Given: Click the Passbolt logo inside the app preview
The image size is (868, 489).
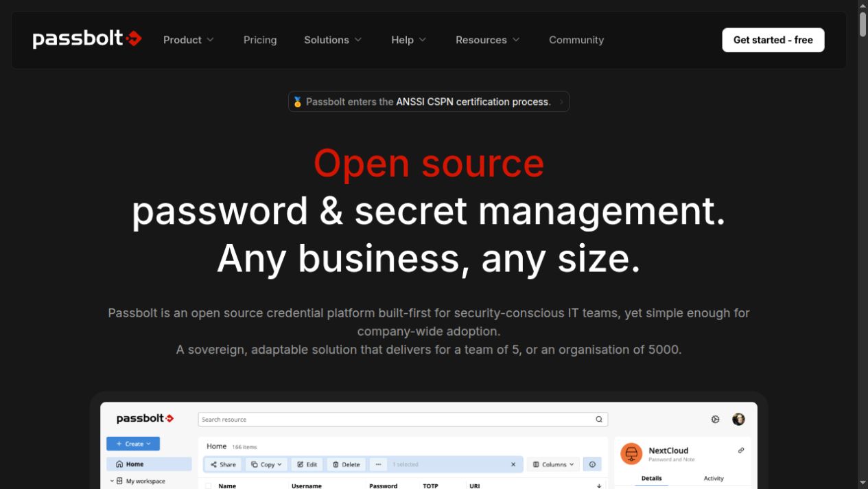Looking at the screenshot, I should (x=145, y=418).
